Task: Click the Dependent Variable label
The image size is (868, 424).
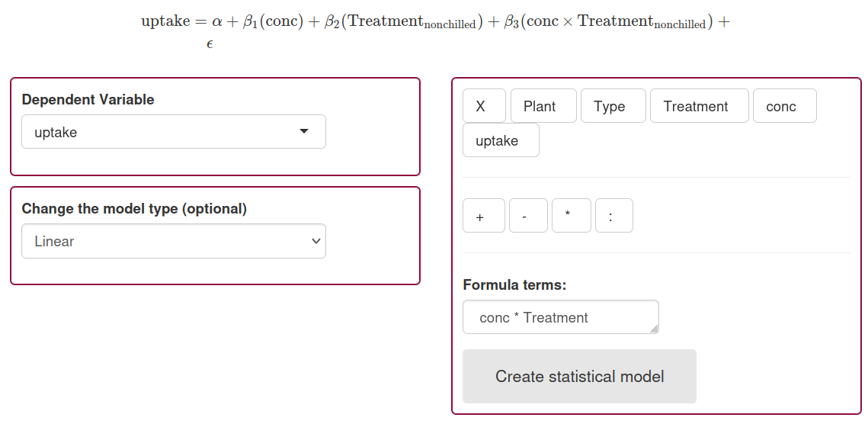Action: (x=88, y=100)
